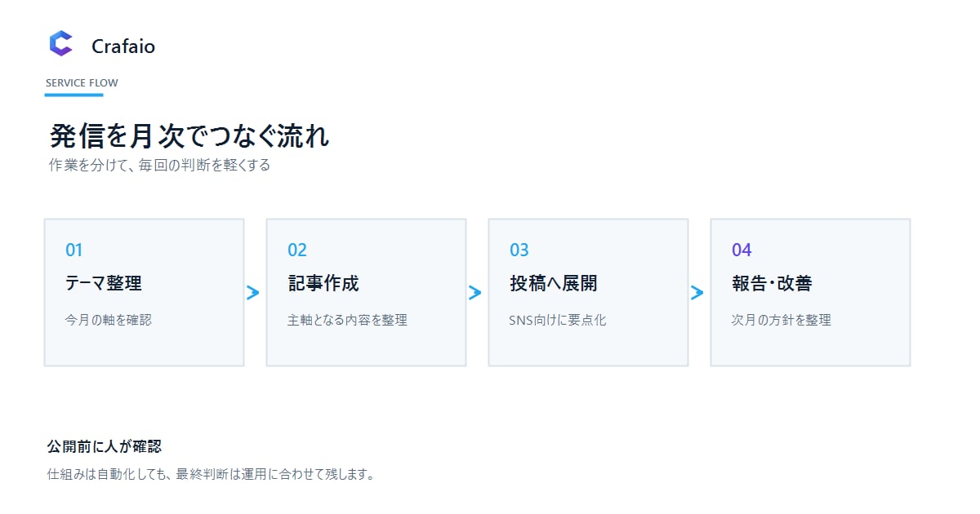Screen dimensions: 980x514
Task: Select the 記事作成 step title
Action: (x=323, y=283)
